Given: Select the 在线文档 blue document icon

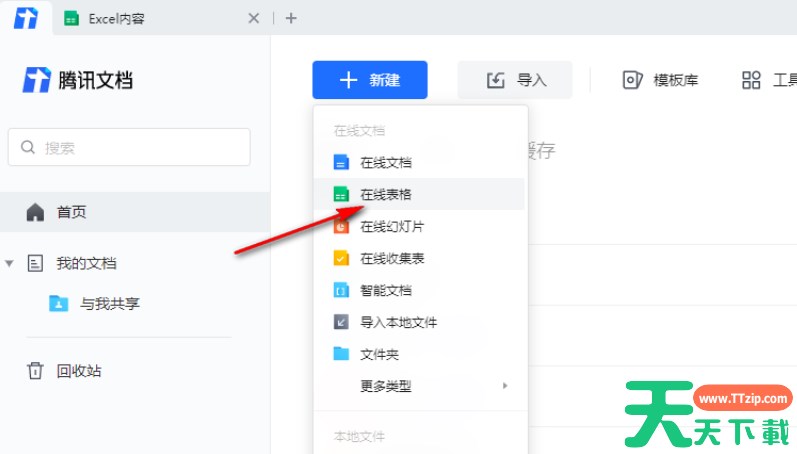Looking at the screenshot, I should pos(341,162).
